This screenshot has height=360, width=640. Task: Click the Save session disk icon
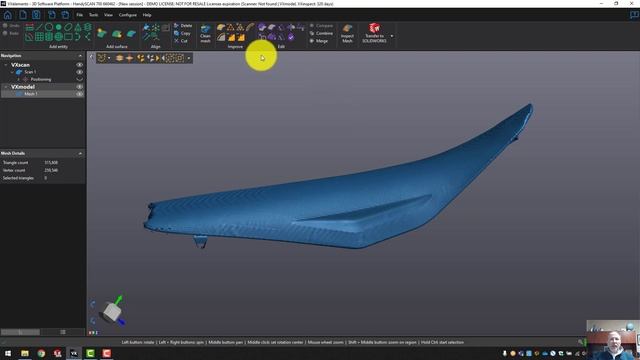[36, 15]
